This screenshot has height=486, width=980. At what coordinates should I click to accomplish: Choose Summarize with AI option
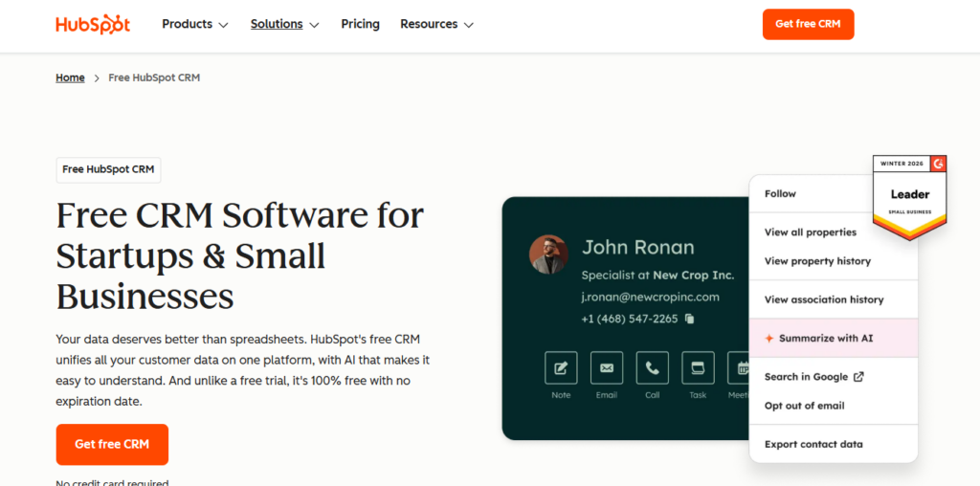834,339
